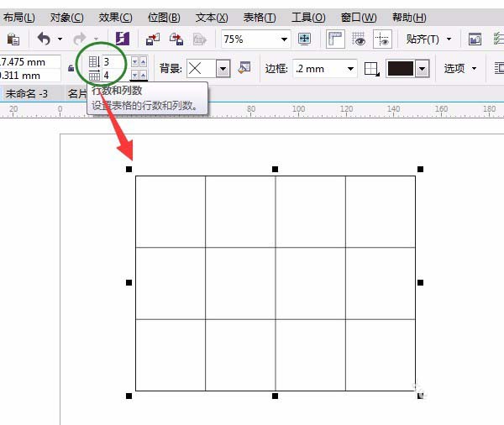Click the bottom-center table selection handle
504x425 pixels.
tap(275, 396)
